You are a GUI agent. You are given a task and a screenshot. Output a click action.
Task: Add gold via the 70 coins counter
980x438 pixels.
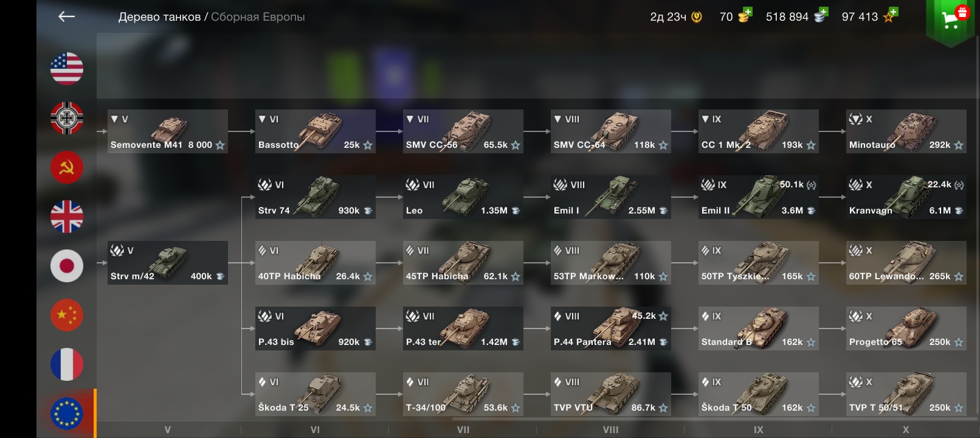coord(736,16)
